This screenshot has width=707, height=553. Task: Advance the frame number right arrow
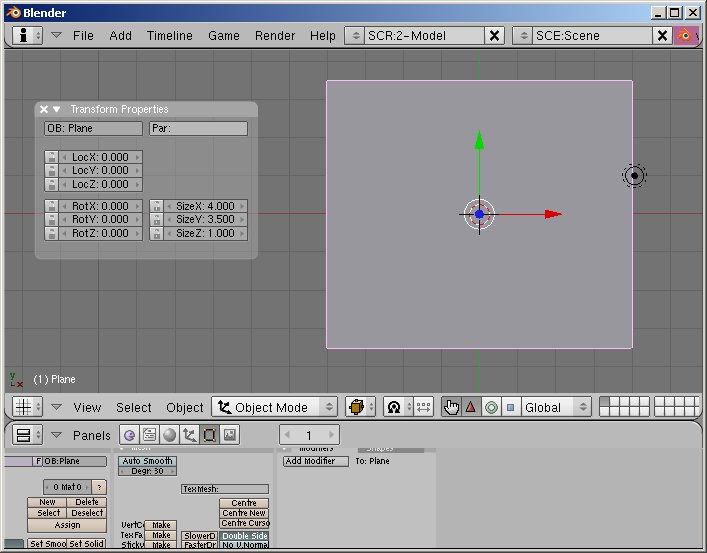coord(331,435)
